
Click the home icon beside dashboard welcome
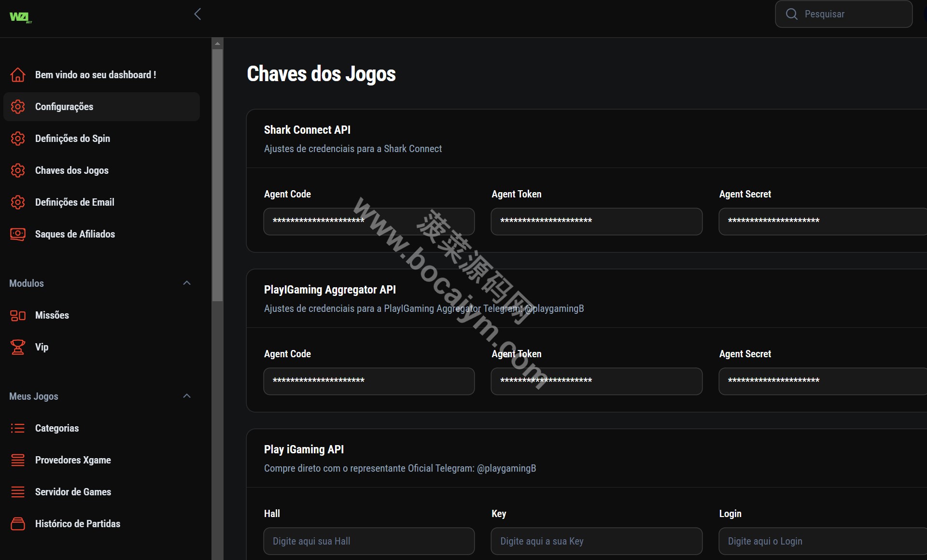tap(18, 75)
